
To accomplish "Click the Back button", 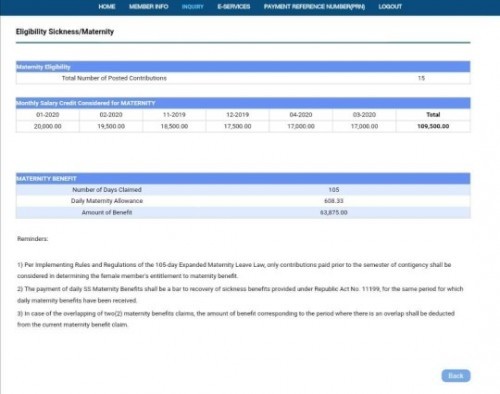I will 456,376.
